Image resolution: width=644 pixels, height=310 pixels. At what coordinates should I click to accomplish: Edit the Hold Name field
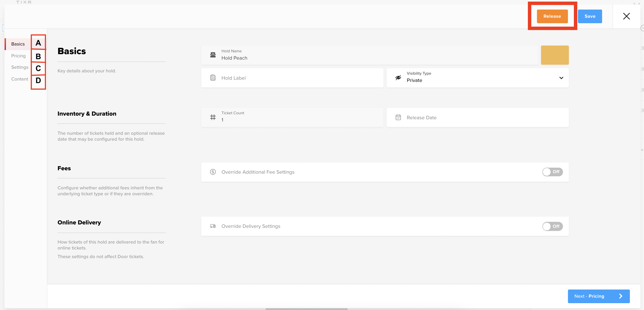coord(370,55)
